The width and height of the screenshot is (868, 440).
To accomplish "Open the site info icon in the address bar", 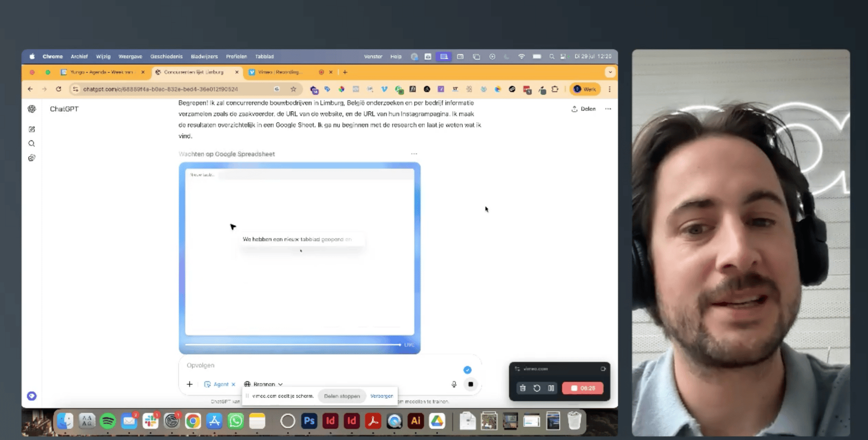I will 75,89.
